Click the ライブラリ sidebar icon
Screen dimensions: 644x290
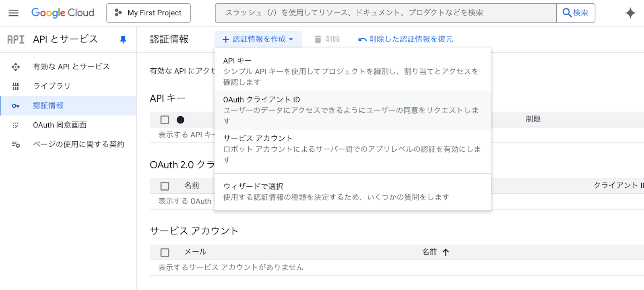pos(16,86)
